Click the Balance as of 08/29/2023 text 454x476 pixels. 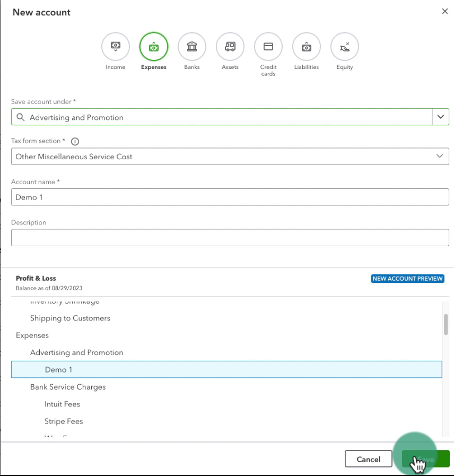49,288
